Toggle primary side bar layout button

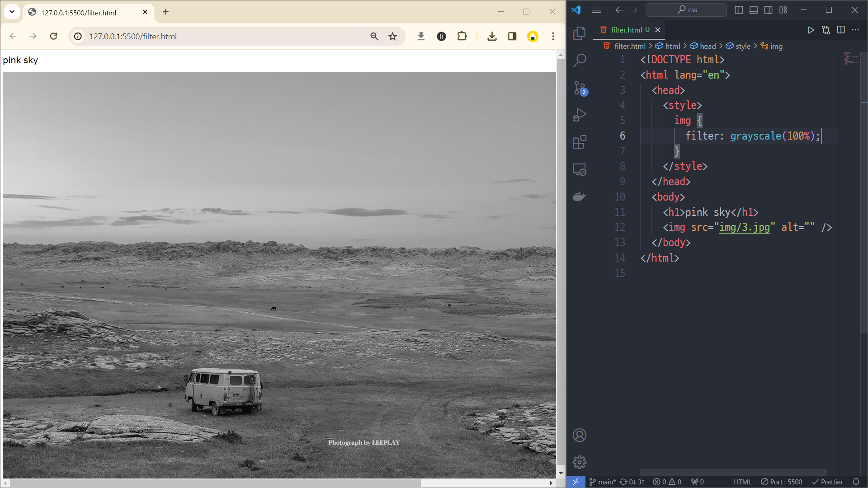click(x=739, y=10)
